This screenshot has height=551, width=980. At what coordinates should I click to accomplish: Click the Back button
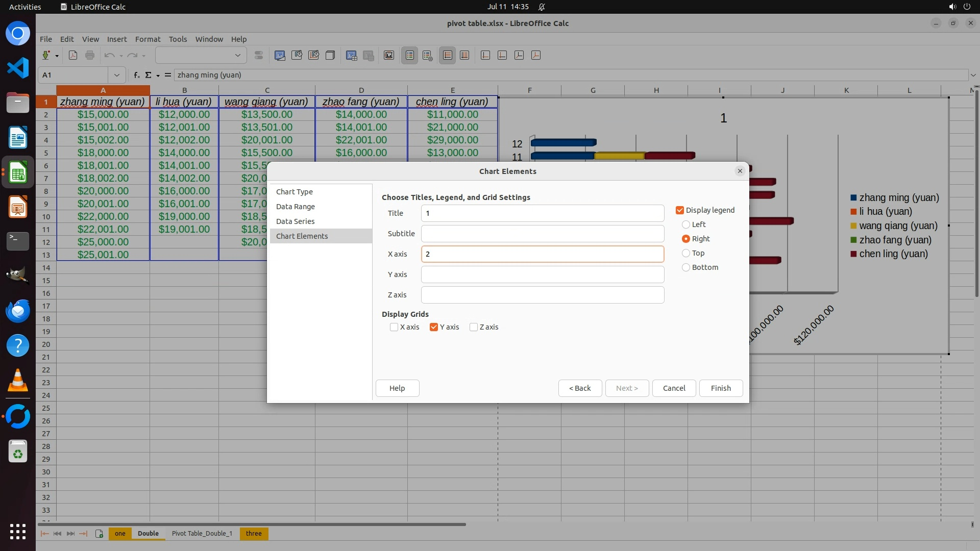tap(580, 388)
